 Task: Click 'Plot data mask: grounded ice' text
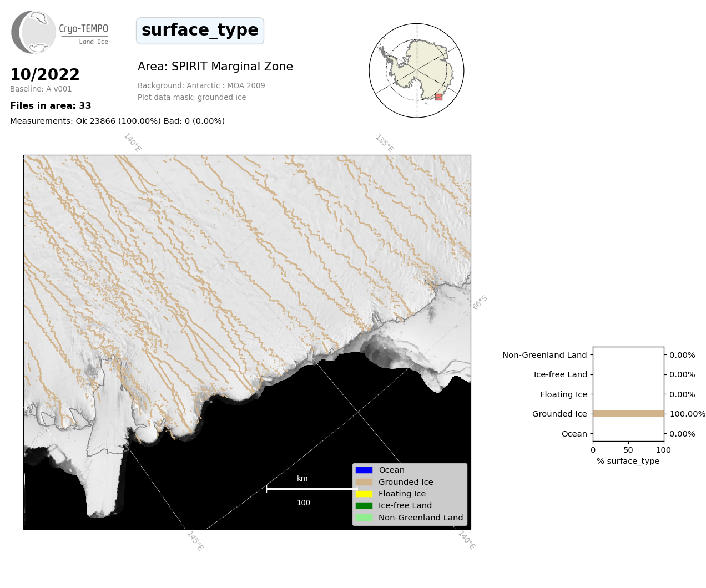coord(192,97)
